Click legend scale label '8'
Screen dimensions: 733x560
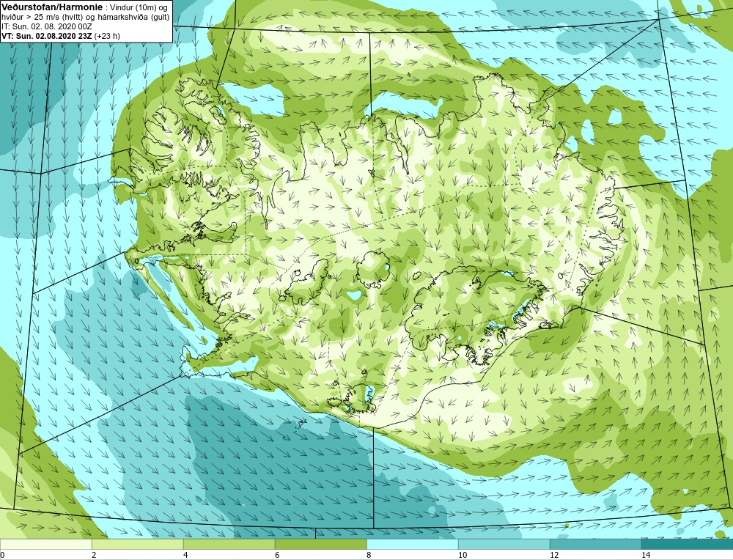369,555
